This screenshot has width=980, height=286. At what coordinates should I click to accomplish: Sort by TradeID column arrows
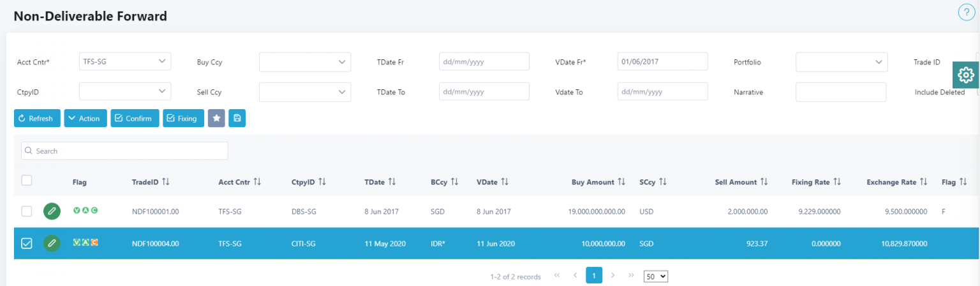pos(166,182)
